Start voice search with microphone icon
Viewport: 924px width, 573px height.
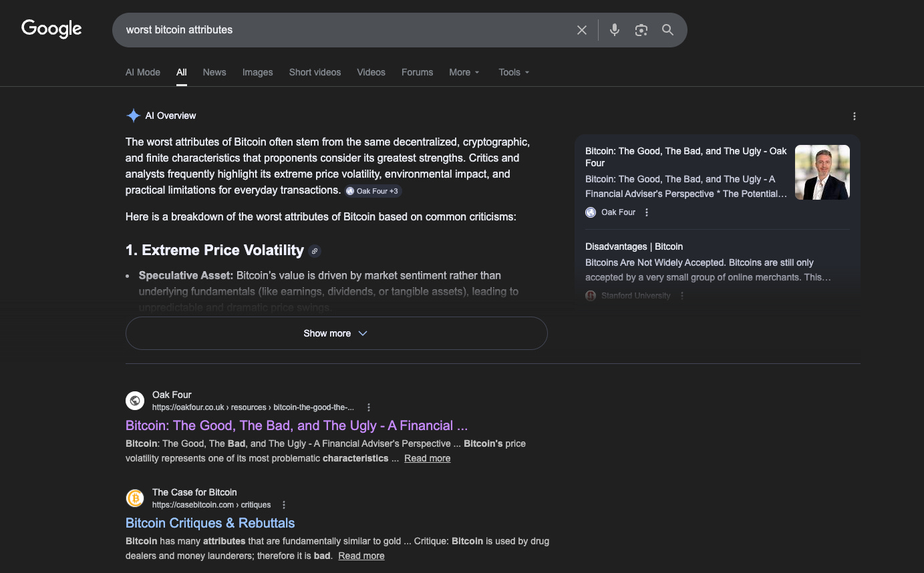pos(615,30)
